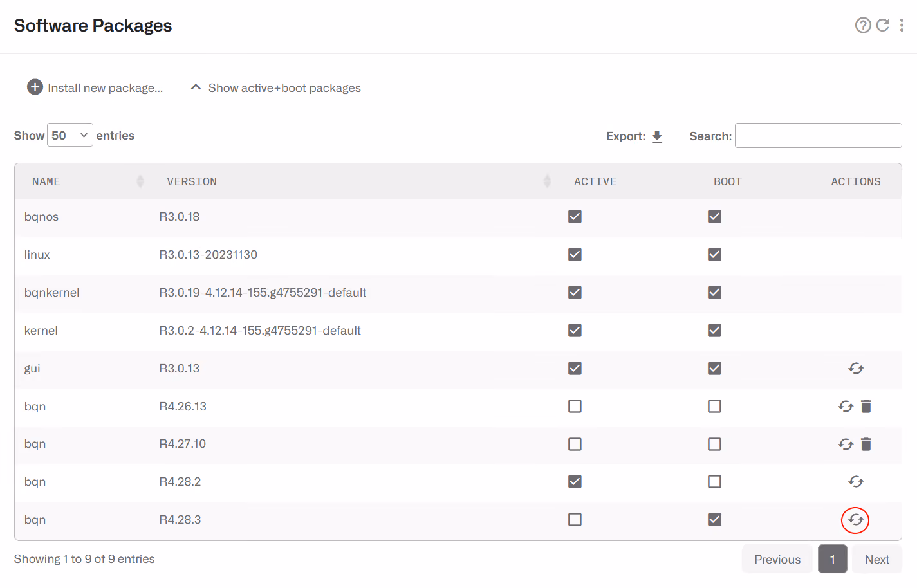Open the three-dot options menu

[x=902, y=25]
